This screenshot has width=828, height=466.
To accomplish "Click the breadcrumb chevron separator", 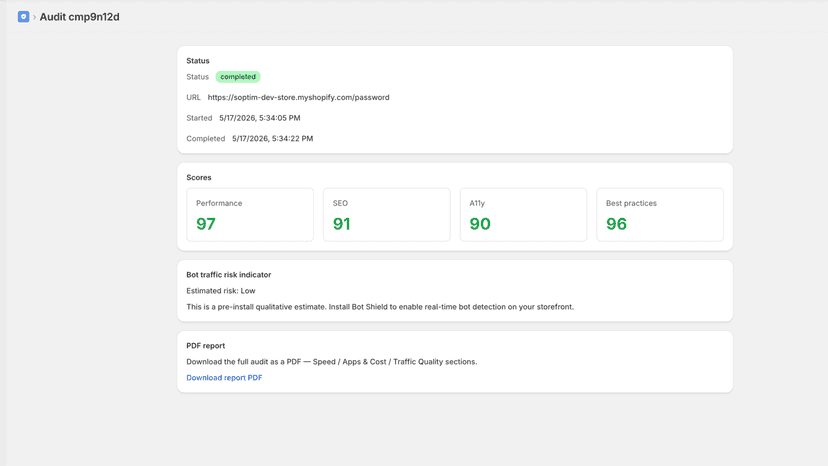I will pyautogui.click(x=34, y=17).
